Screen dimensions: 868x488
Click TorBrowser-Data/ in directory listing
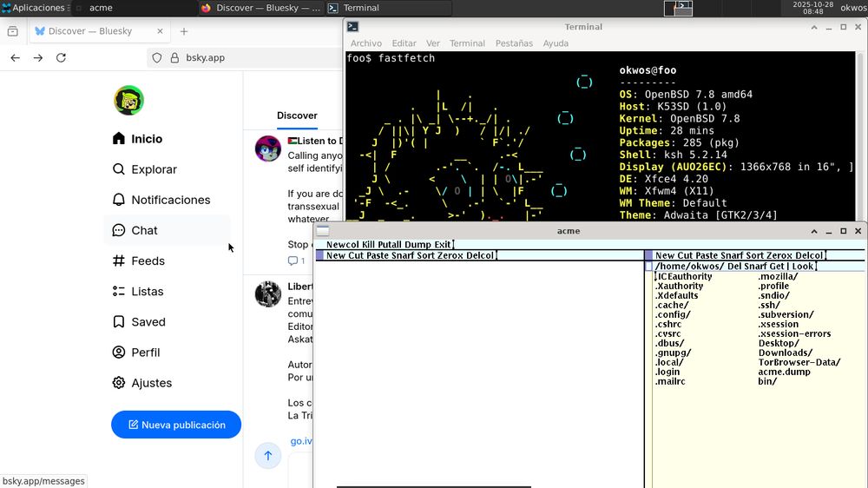pyautogui.click(x=799, y=362)
